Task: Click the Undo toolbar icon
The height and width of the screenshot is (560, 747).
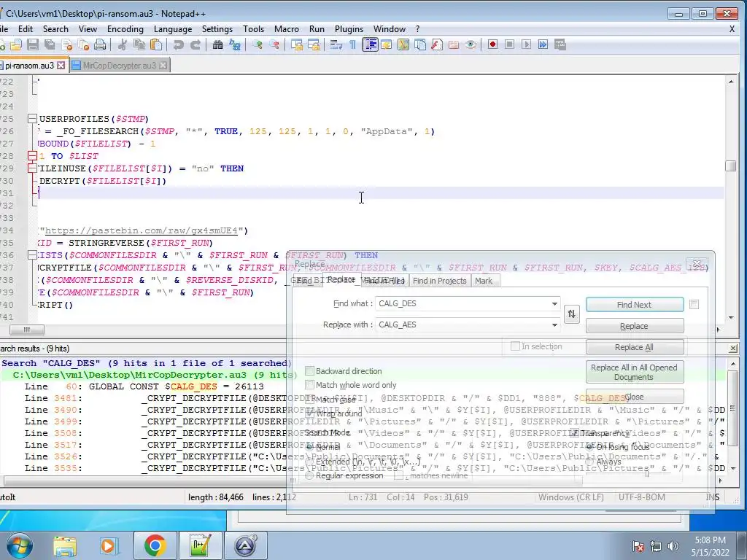Action: (x=179, y=44)
